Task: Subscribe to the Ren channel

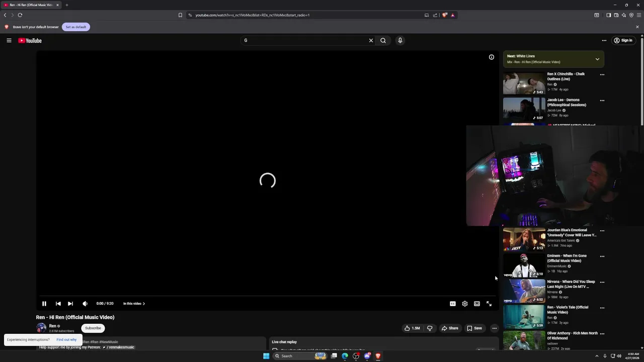Action: click(x=93, y=328)
